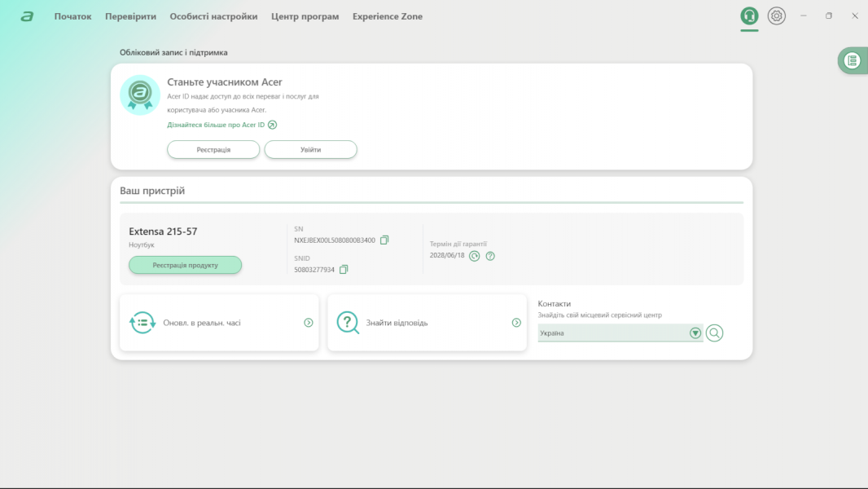Copy the SNID number
The height and width of the screenshot is (489, 868).
[344, 269]
